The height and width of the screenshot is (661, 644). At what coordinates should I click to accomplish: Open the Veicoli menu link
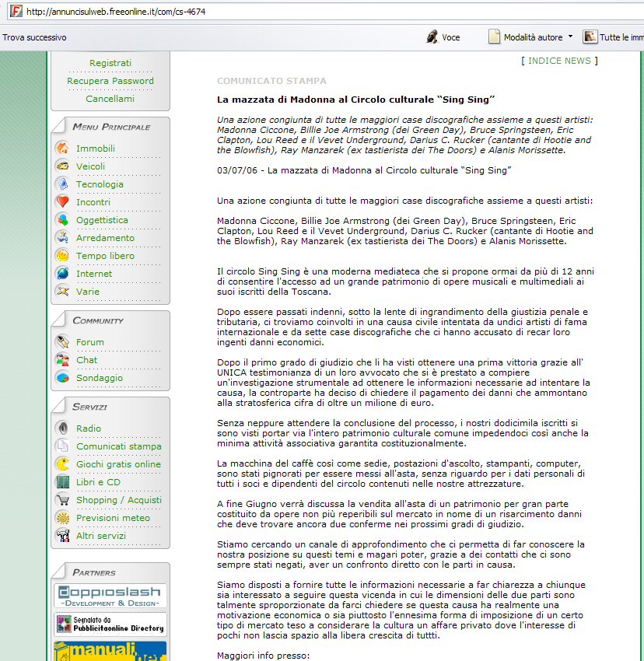pyautogui.click(x=90, y=166)
